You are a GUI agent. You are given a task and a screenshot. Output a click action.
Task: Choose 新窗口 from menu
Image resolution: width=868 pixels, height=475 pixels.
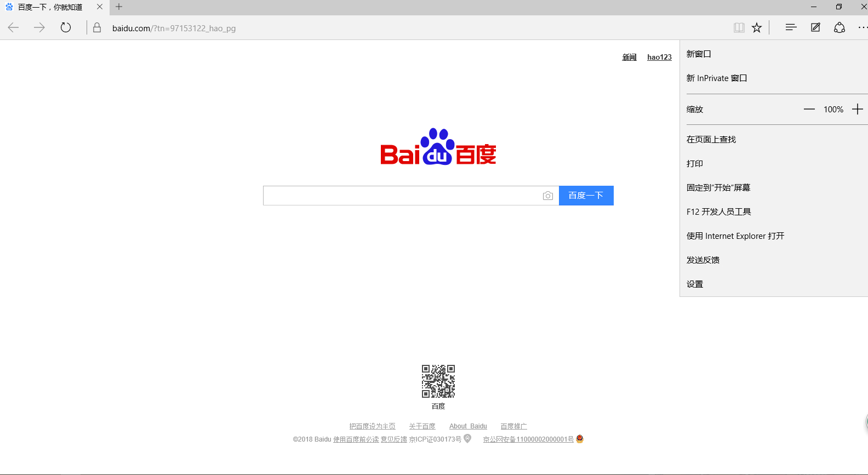click(x=774, y=54)
